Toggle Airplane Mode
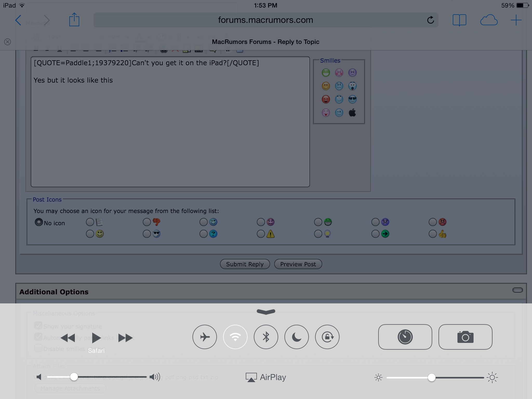Viewport: 532px width, 399px height. tap(205, 337)
